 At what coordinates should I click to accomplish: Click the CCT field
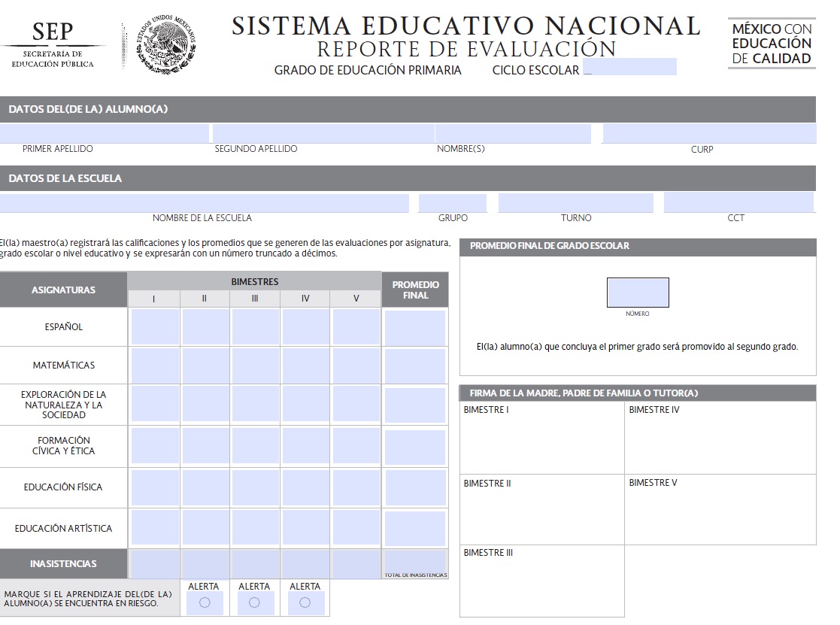738,203
